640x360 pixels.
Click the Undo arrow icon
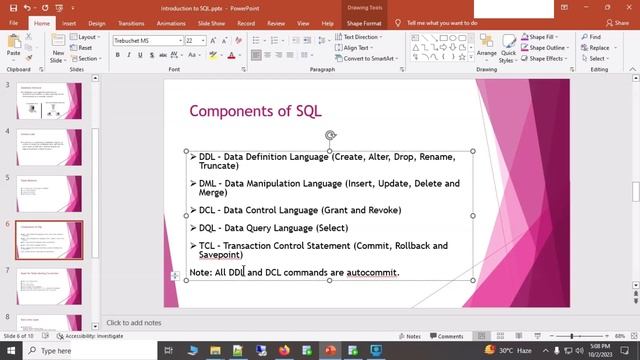pyautogui.click(x=27, y=8)
